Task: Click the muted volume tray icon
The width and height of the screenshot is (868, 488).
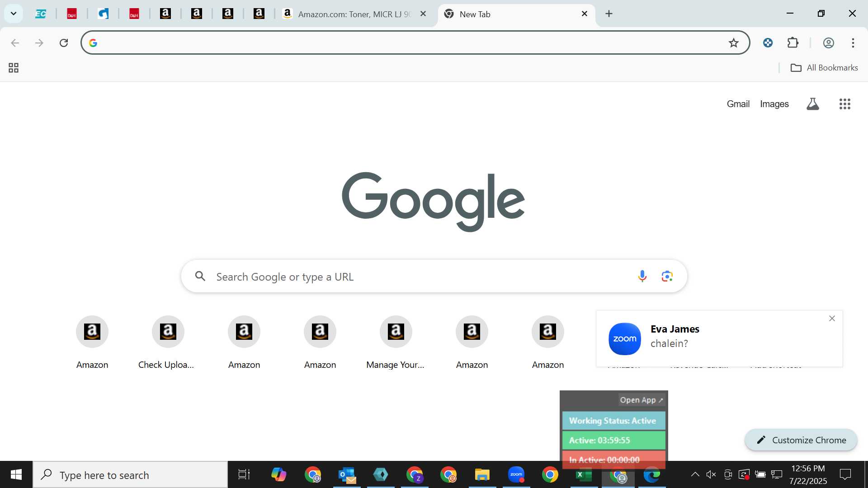Action: coord(711,474)
